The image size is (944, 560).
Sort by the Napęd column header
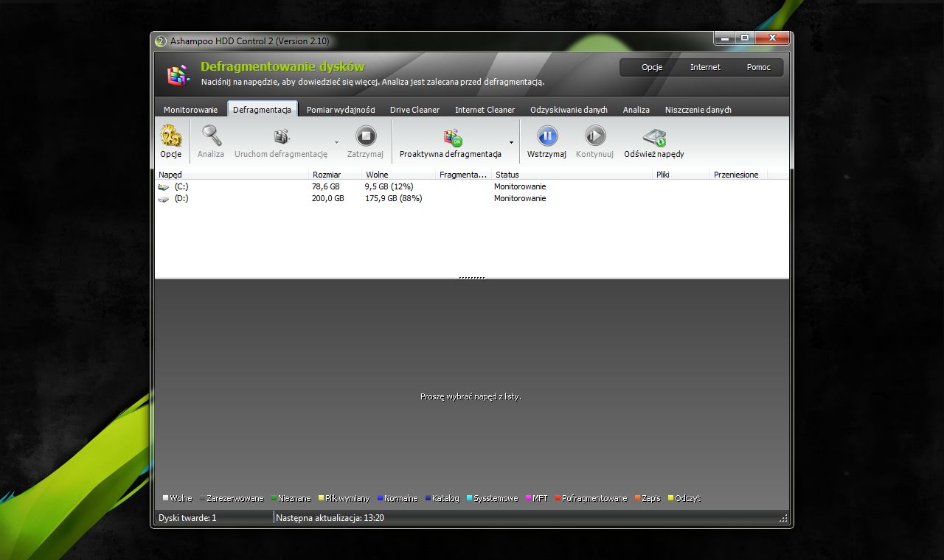(232, 175)
